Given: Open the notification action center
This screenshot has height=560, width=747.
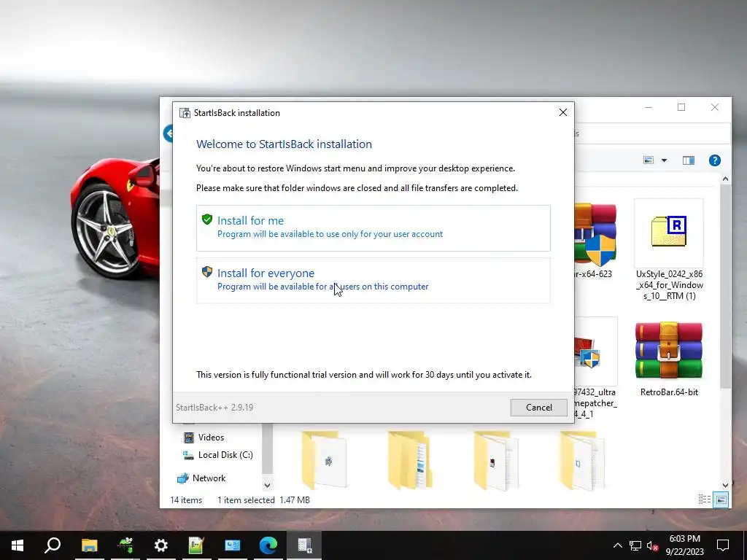Looking at the screenshot, I should 723,545.
